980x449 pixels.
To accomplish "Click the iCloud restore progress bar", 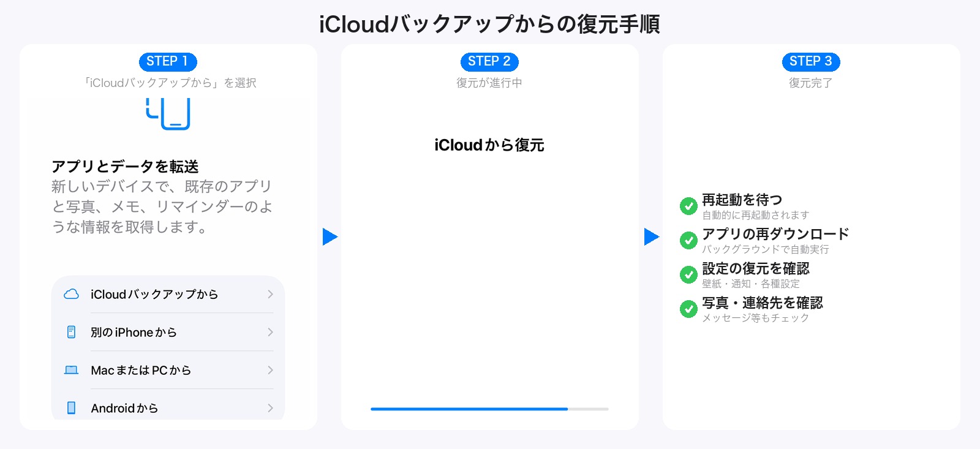I will [489, 409].
